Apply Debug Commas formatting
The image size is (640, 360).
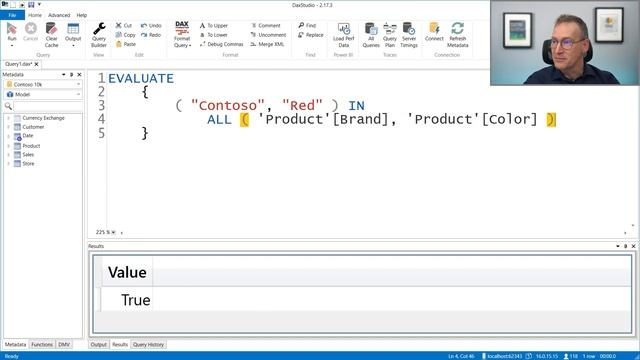click(x=221, y=44)
